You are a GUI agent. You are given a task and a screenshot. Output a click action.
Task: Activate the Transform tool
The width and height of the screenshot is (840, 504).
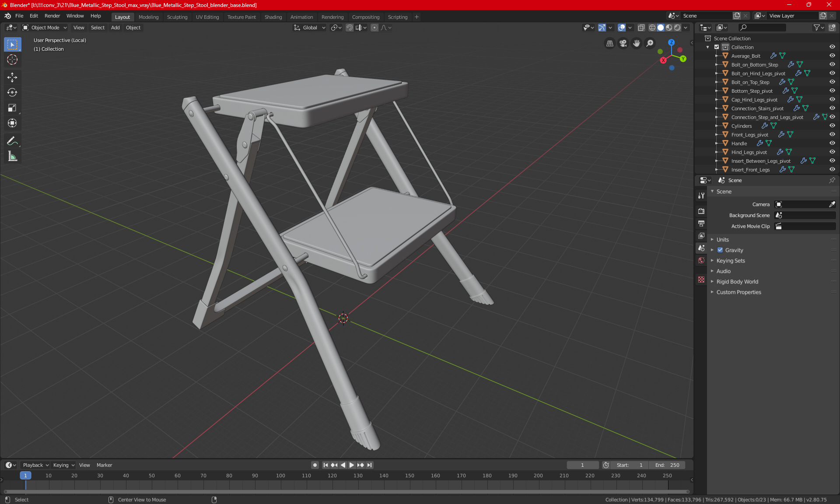pyautogui.click(x=12, y=123)
